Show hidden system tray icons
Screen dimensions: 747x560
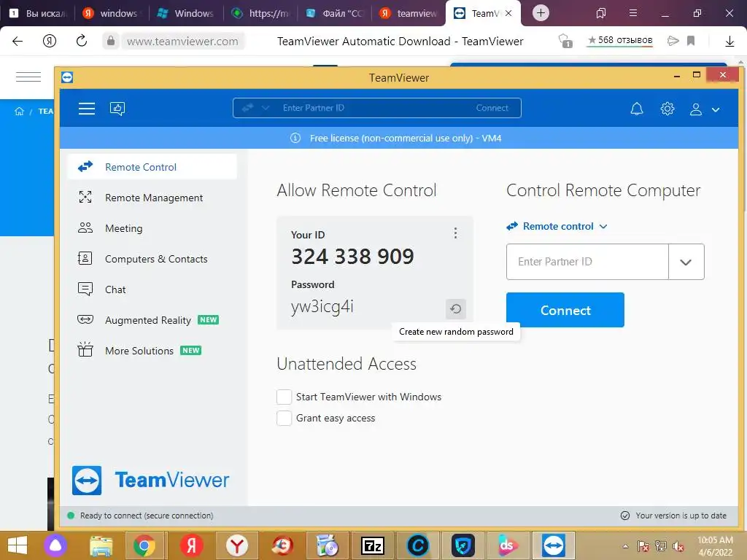(625, 546)
